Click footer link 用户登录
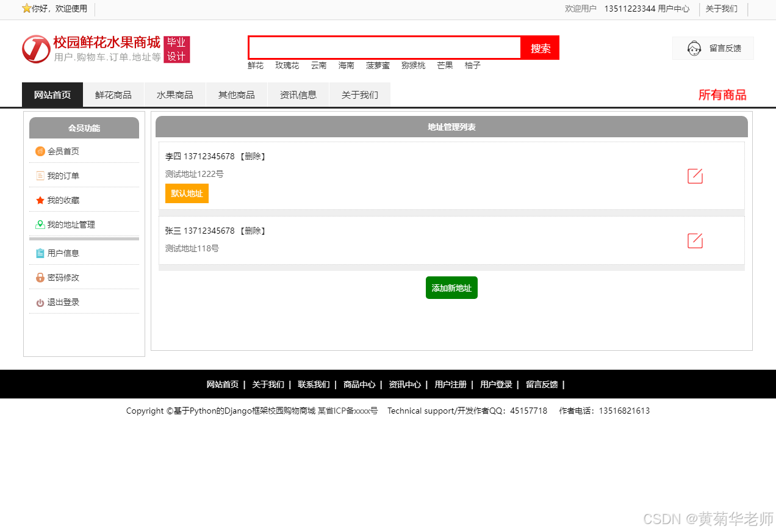The image size is (776, 532). 496,384
